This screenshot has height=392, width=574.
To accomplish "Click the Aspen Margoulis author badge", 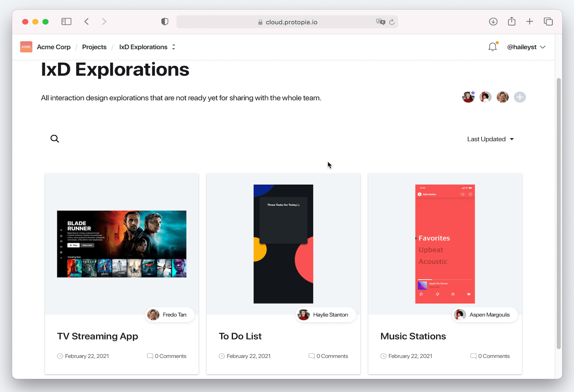I will click(x=485, y=315).
